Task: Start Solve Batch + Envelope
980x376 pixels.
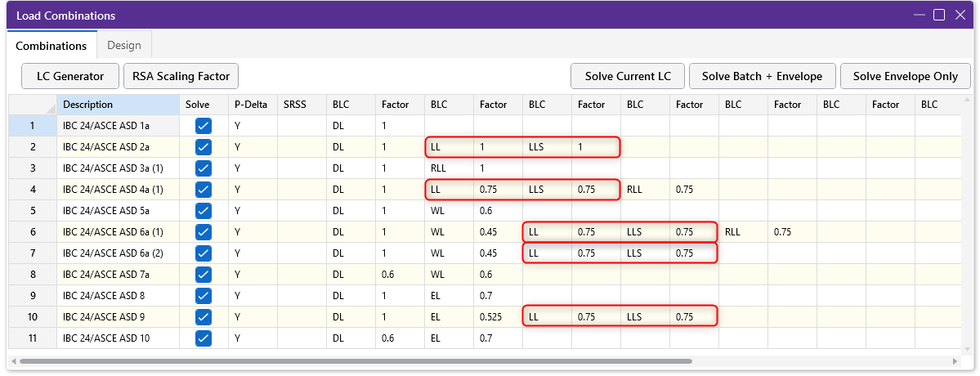Action: click(x=763, y=76)
